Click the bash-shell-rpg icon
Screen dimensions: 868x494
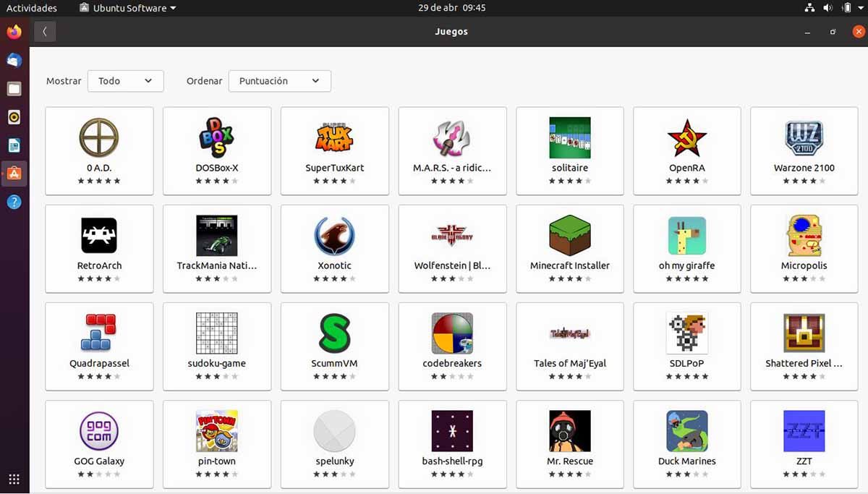[452, 431]
